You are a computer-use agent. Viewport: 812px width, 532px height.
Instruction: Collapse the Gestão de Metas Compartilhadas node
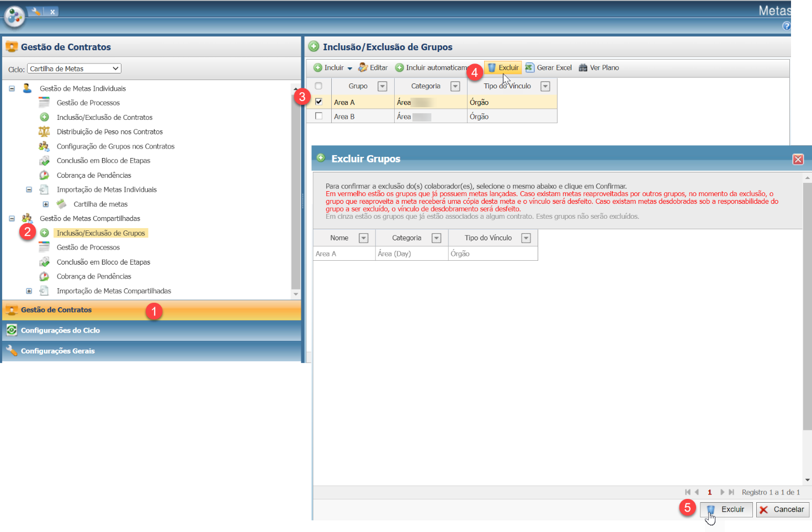tap(12, 218)
